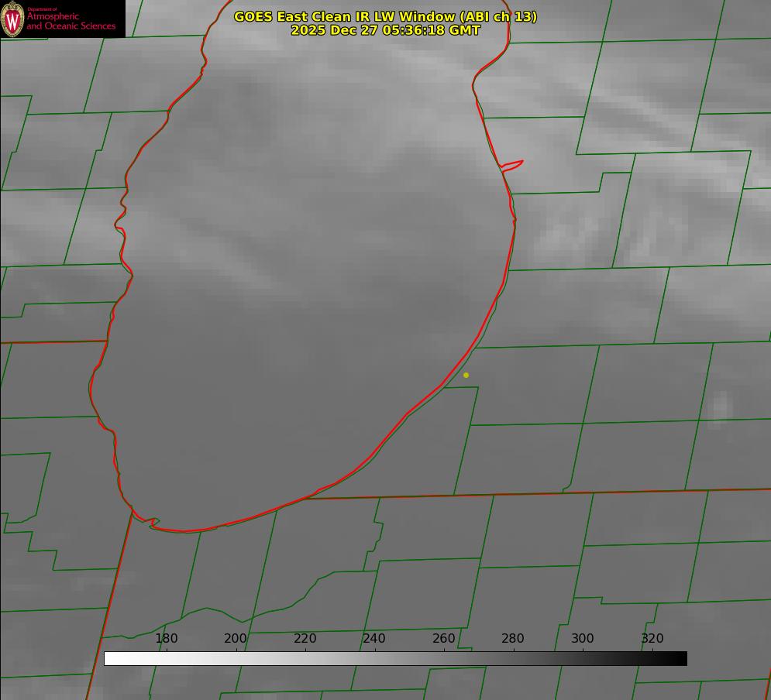
Task: Click the 2025 Dec 27 timestamp text
Action: click(x=385, y=30)
